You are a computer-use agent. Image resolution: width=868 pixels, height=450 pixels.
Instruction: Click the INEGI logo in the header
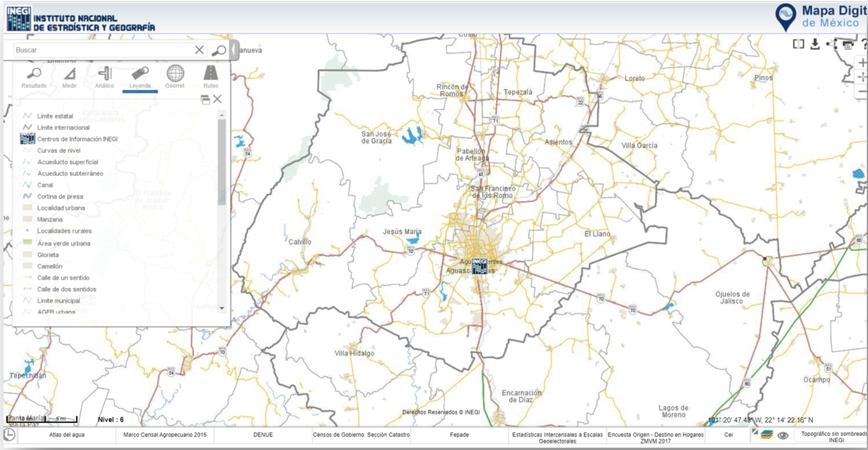tap(81, 19)
